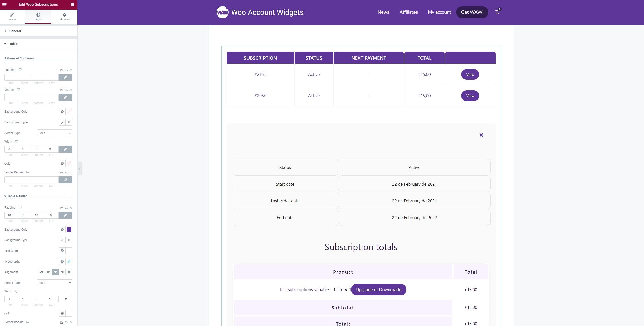Toggle linked values for General Container border Width
644x326 pixels.
pyautogui.click(x=65, y=149)
